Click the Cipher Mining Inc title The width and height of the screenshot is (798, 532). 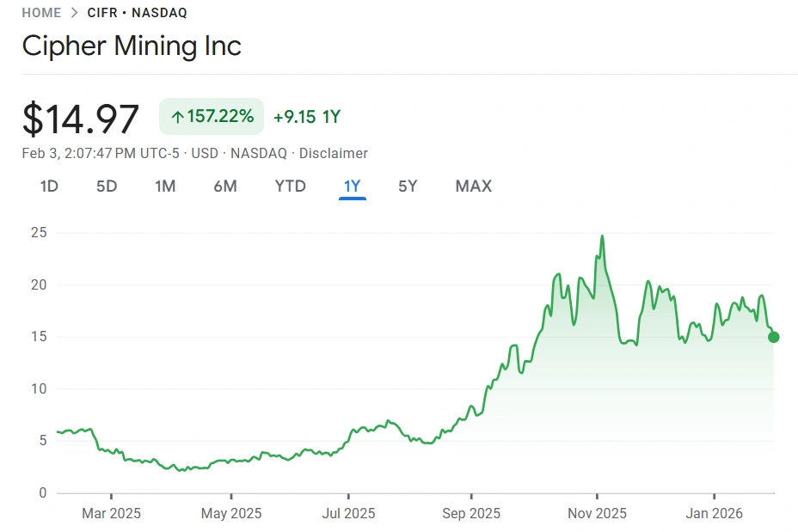[x=131, y=46]
